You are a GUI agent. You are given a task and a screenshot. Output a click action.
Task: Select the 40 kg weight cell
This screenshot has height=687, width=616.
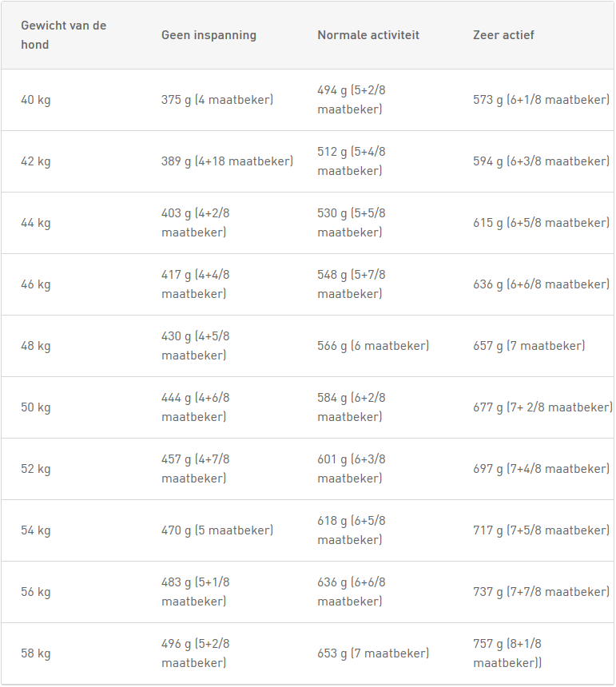[36, 100]
